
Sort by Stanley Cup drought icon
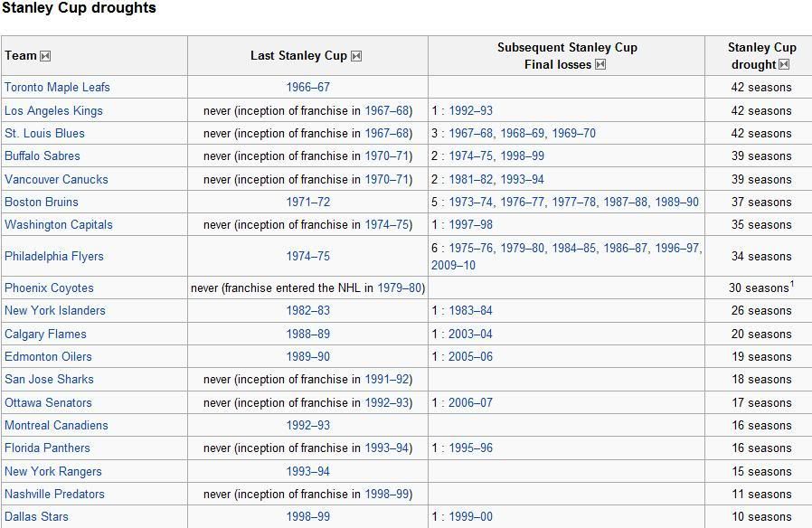pos(785,65)
